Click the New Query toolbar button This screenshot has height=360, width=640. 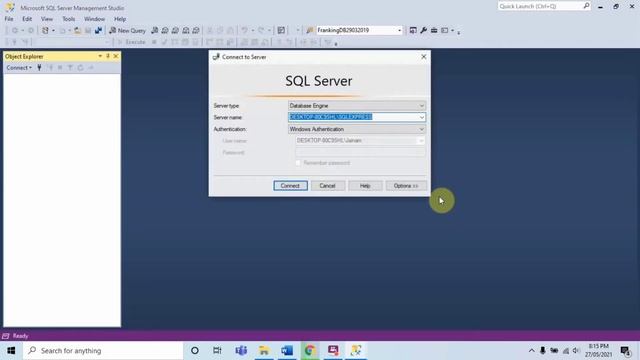(x=127, y=31)
